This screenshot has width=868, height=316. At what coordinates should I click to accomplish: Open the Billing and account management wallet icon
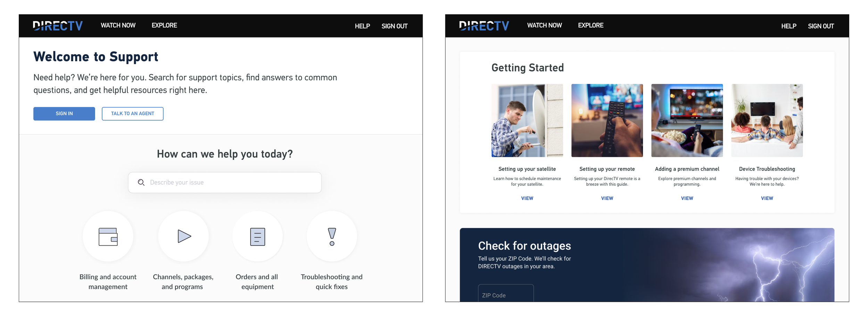[108, 236]
